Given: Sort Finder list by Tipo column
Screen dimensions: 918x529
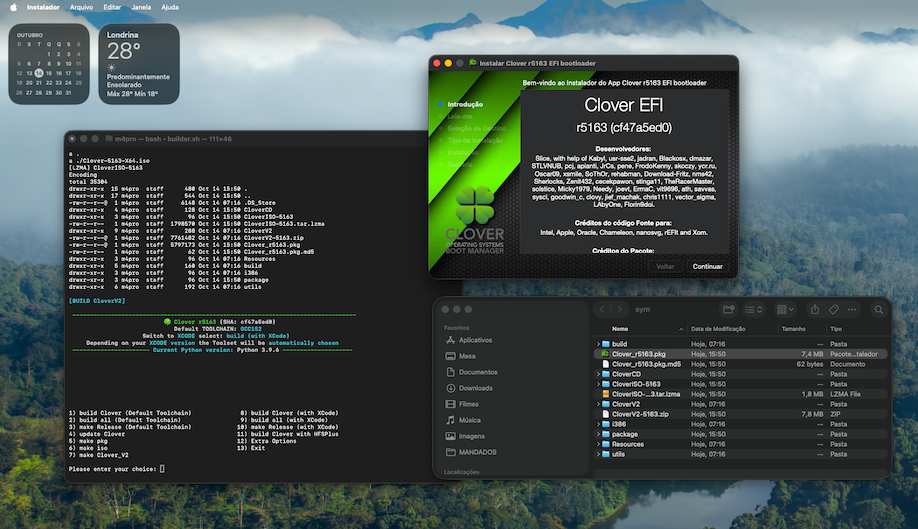Looking at the screenshot, I should click(x=836, y=329).
